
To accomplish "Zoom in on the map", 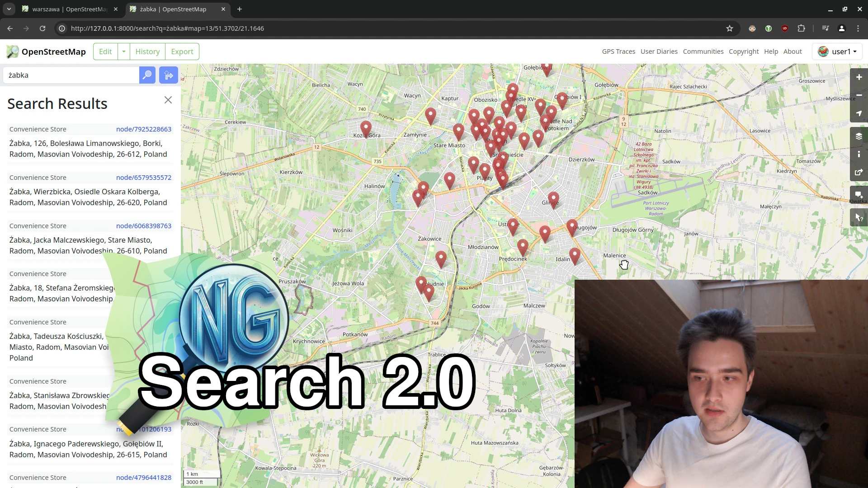I will pyautogui.click(x=859, y=77).
